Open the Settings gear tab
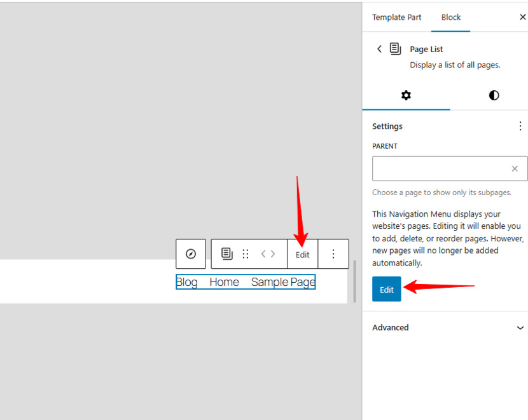Screen dimensions: 528x420 [x=406, y=95]
